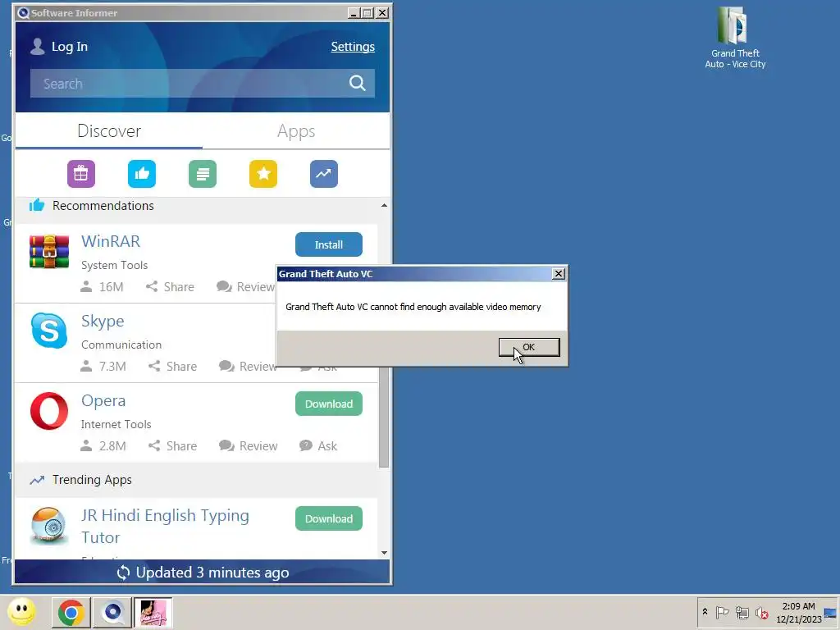This screenshot has height=630, width=840.
Task: Minimize the Software Informer window
Action: click(353, 13)
